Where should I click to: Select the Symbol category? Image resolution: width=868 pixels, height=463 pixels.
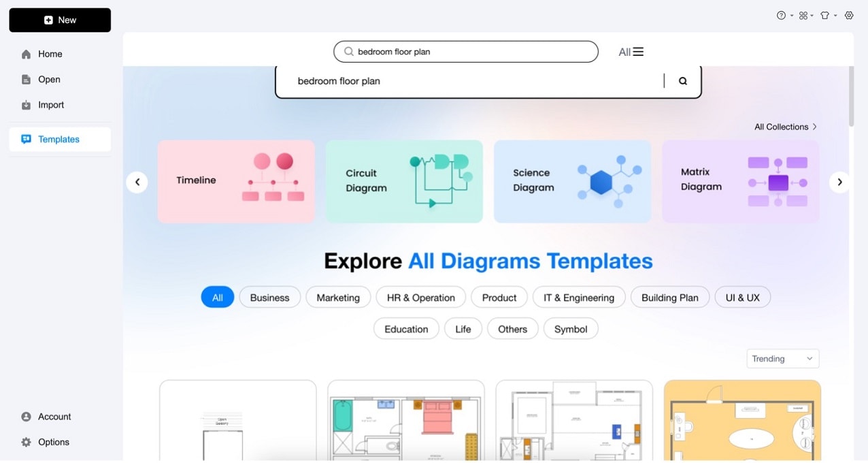(571, 329)
